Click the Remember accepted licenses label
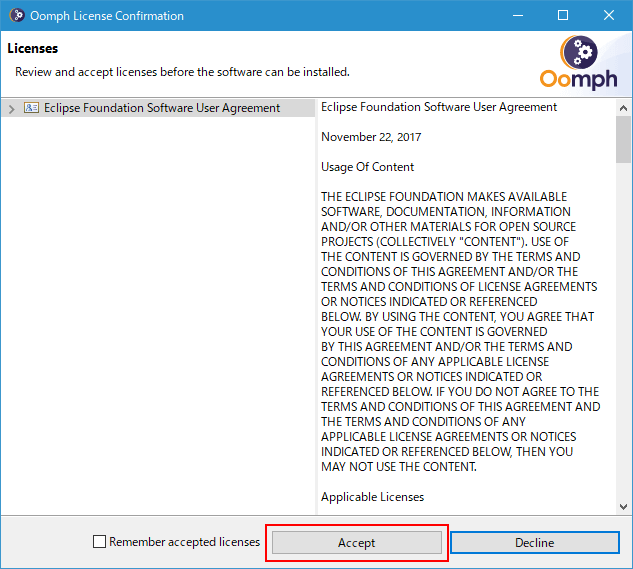The width and height of the screenshot is (633, 569). point(184,542)
